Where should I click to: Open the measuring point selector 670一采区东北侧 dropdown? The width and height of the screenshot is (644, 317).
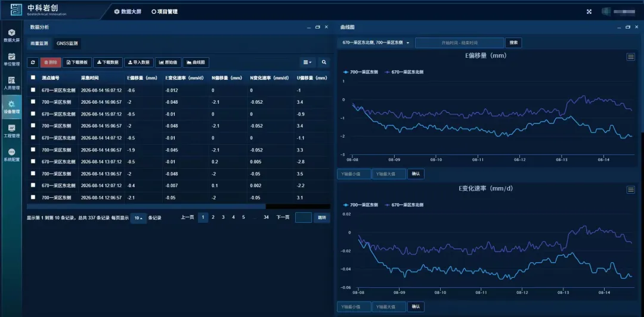click(376, 43)
